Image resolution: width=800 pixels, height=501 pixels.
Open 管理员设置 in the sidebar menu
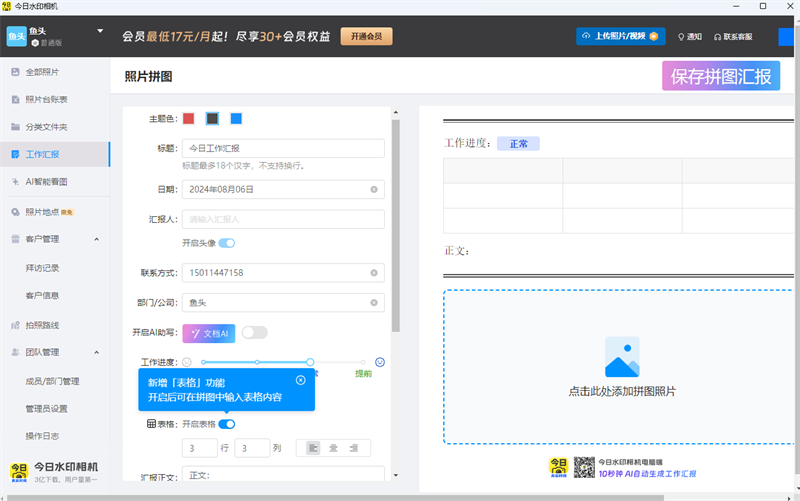coord(46,408)
